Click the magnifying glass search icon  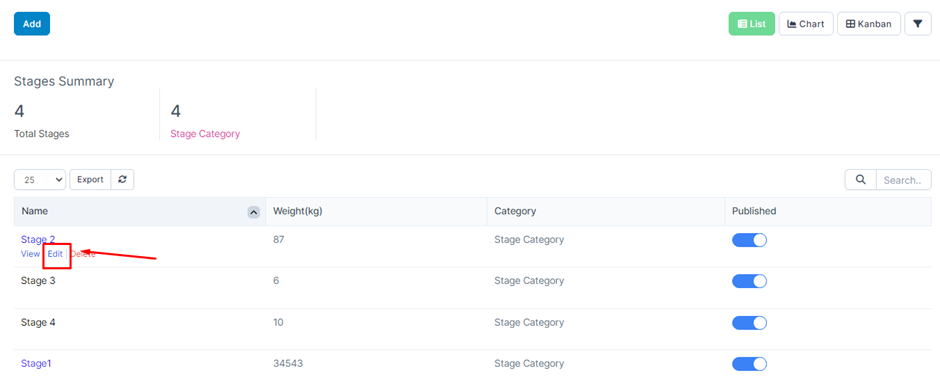(860, 179)
